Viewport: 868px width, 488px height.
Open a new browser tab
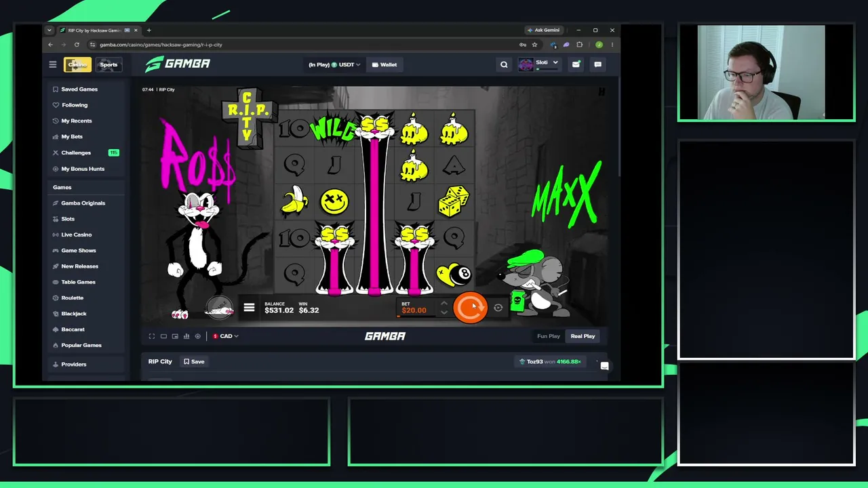(149, 30)
